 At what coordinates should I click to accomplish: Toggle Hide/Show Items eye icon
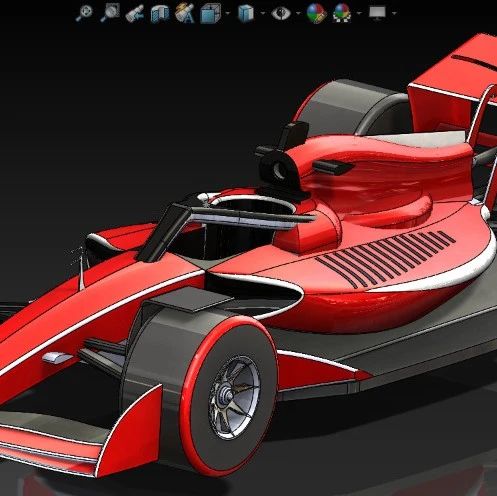coord(281,13)
